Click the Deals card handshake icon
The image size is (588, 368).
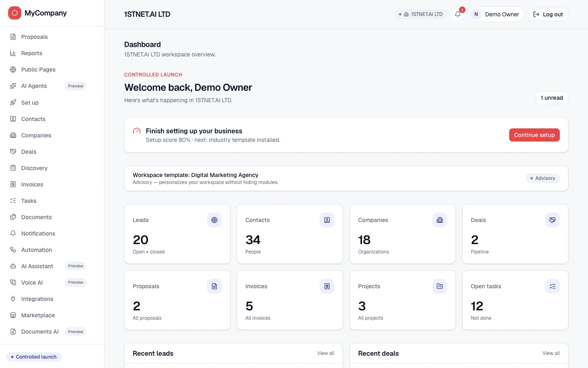tap(552, 220)
